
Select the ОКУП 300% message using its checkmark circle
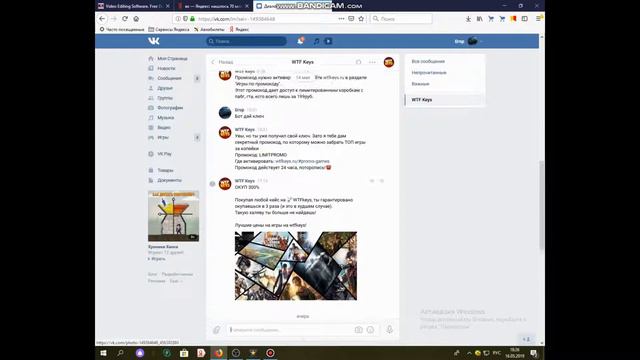(x=212, y=184)
